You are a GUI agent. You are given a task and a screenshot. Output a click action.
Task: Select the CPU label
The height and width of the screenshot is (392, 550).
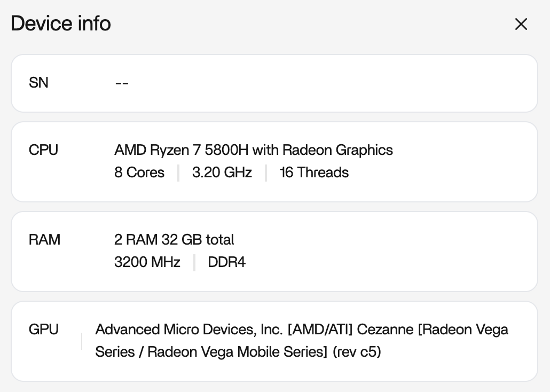[43, 150]
